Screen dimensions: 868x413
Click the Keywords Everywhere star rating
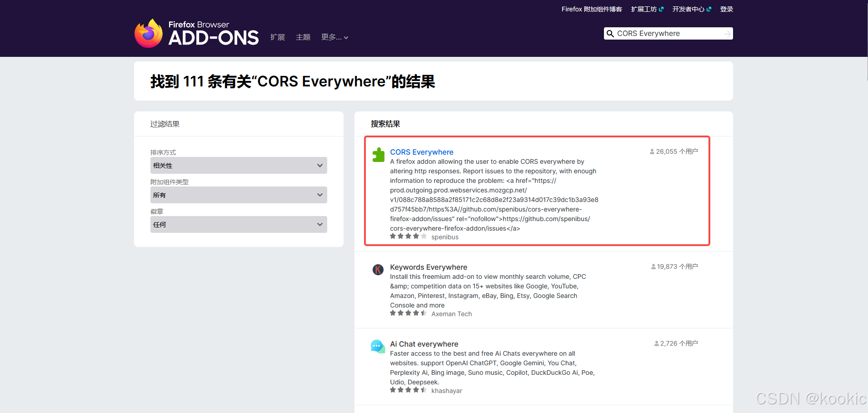point(408,313)
